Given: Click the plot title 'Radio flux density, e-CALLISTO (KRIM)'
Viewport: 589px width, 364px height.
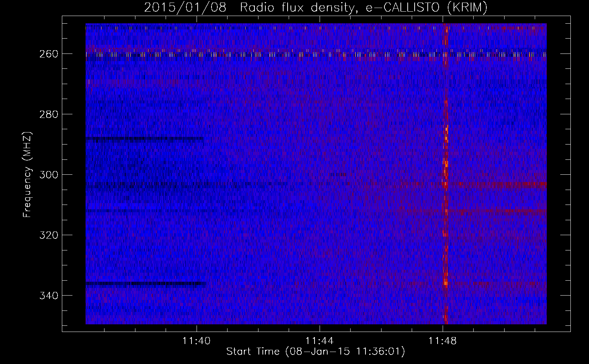Looking at the screenshot, I should coord(363,7).
